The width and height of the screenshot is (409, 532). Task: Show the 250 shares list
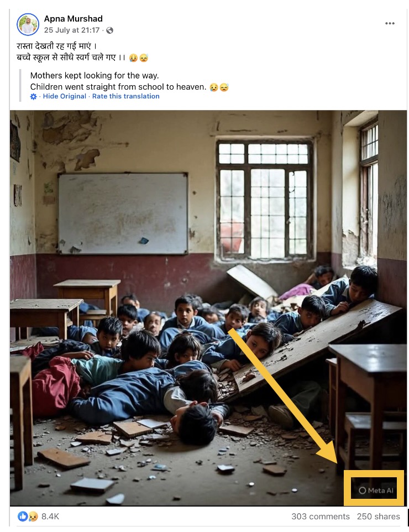(379, 517)
